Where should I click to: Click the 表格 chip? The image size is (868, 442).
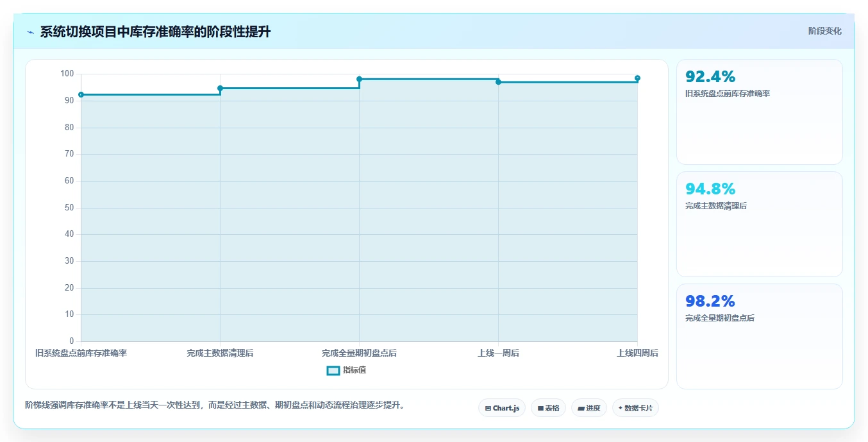coord(548,408)
